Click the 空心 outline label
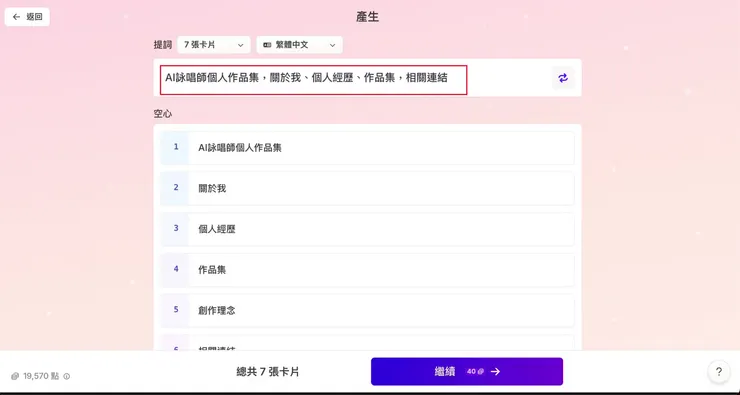The height and width of the screenshot is (395, 740). (x=163, y=114)
